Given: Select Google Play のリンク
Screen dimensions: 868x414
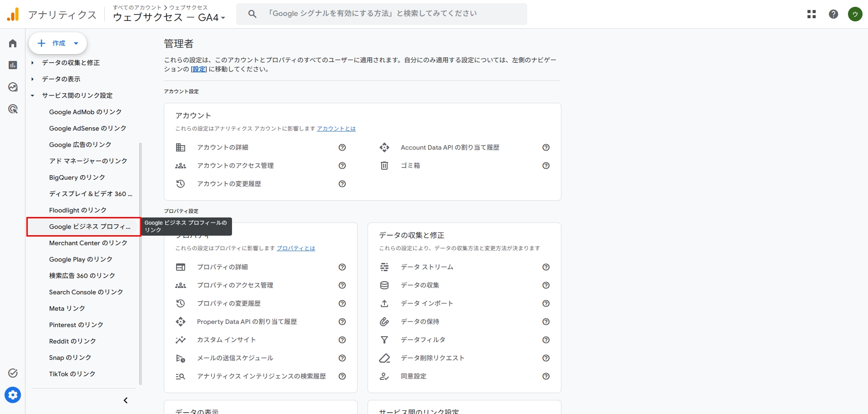Looking at the screenshot, I should click(x=81, y=259).
